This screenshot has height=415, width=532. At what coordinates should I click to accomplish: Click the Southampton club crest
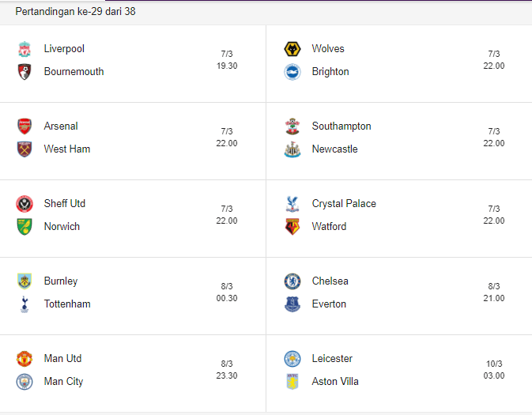(x=292, y=126)
